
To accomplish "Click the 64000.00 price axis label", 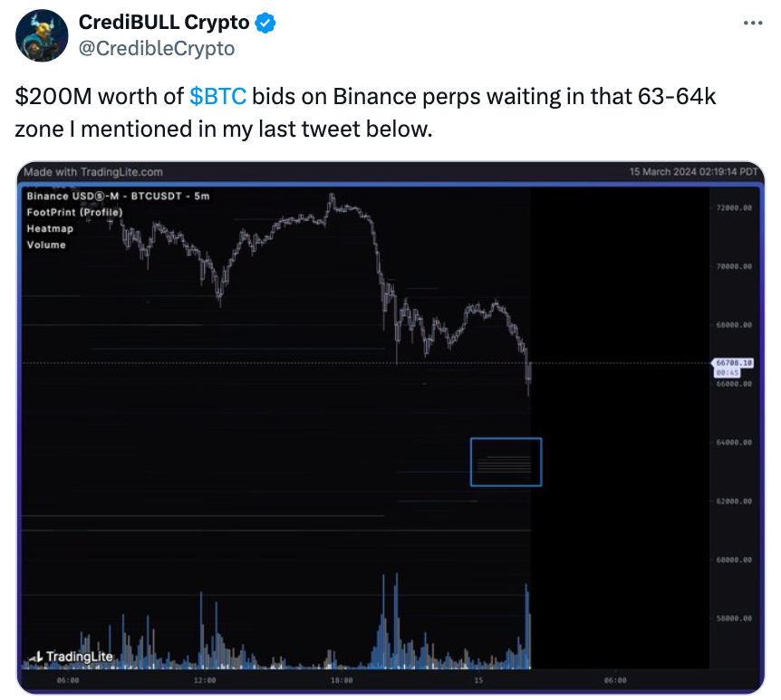I will [x=734, y=442].
